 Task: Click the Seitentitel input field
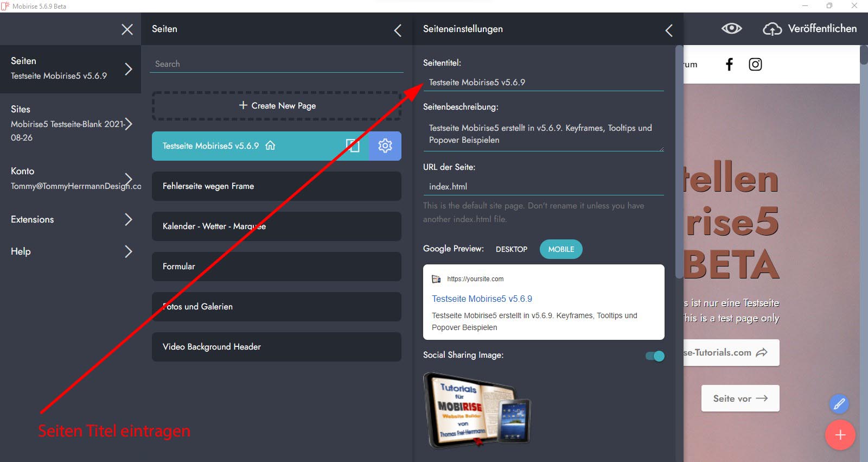(x=542, y=83)
